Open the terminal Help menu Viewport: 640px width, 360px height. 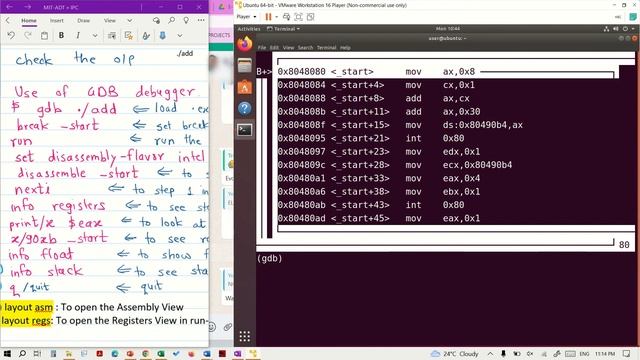point(345,48)
